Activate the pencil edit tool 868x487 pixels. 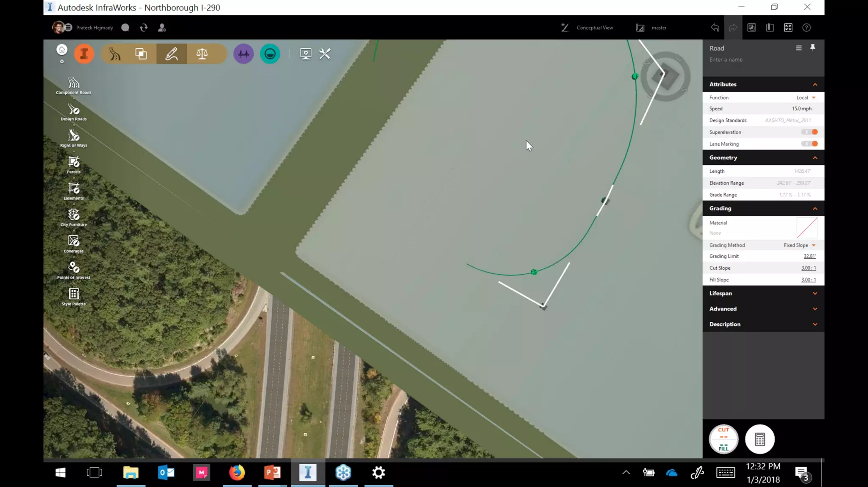click(172, 54)
